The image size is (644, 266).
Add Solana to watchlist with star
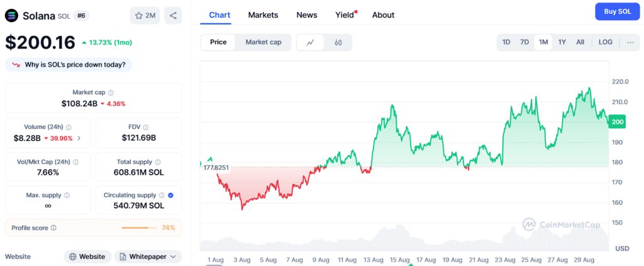tap(145, 15)
